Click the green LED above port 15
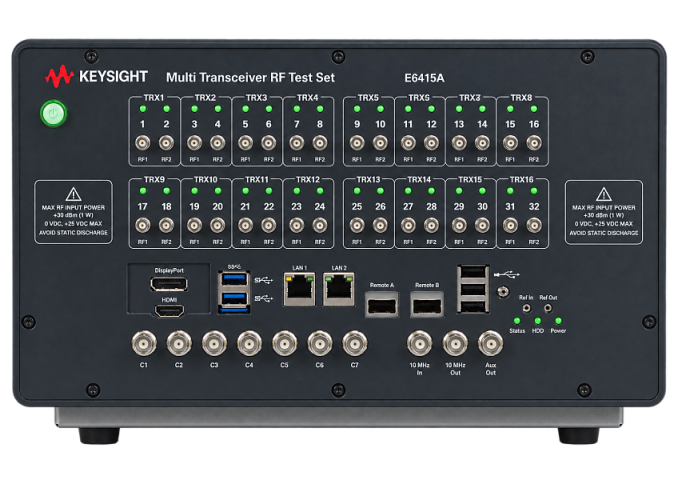Screen dimensions: 678x480 coord(510,109)
